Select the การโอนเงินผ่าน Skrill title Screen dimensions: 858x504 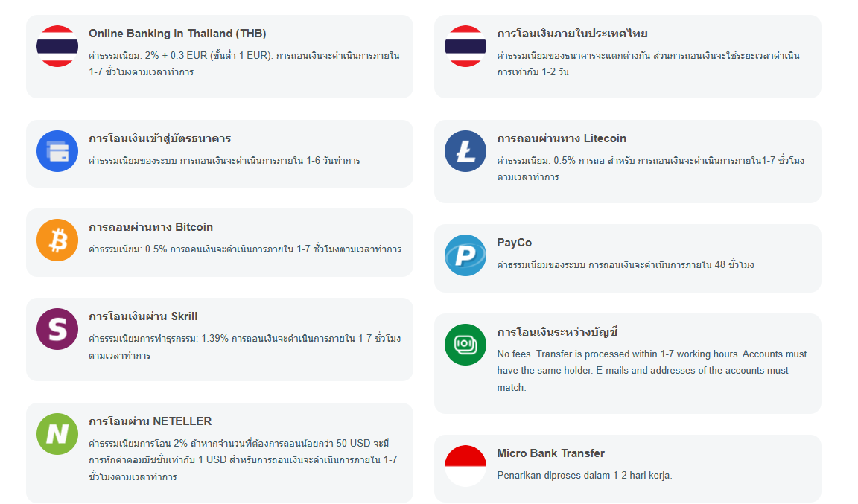[143, 316]
